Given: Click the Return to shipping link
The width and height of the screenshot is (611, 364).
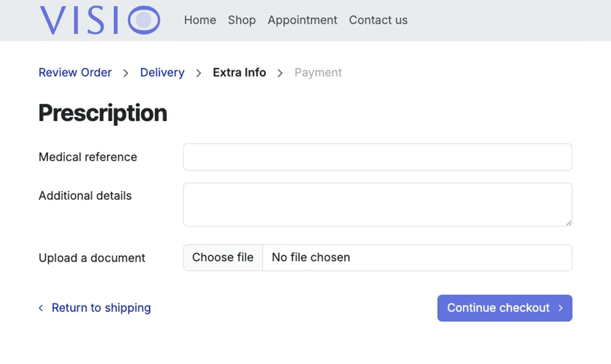Looking at the screenshot, I should (x=101, y=308).
